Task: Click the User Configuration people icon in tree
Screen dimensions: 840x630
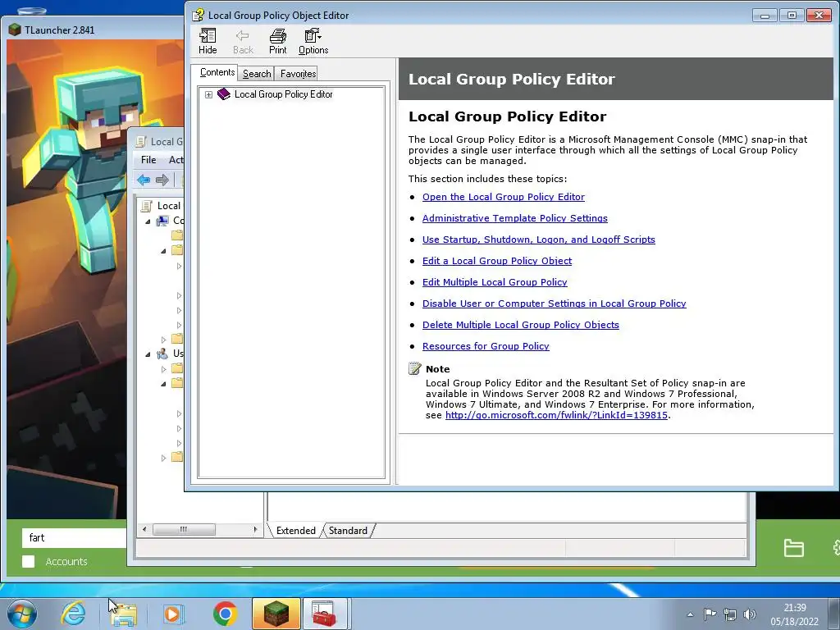Action: pos(162,354)
